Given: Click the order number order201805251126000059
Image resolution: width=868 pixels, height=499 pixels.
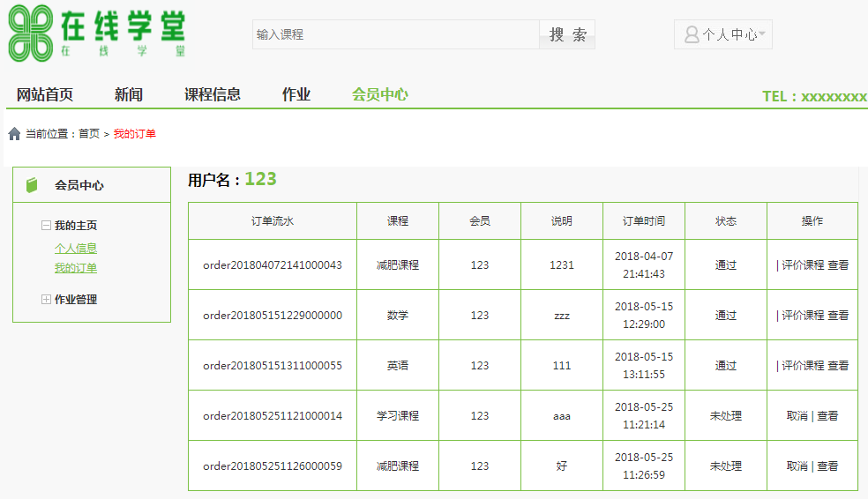Looking at the screenshot, I should (x=273, y=466).
